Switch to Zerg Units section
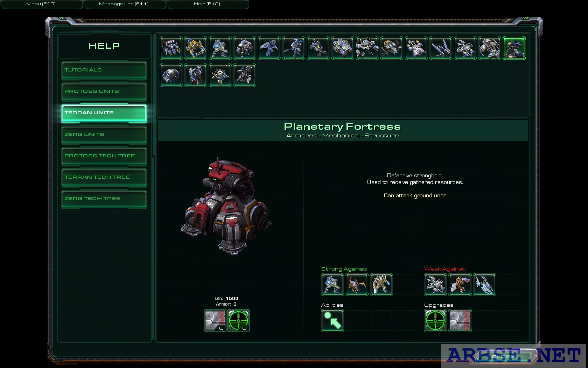 tap(104, 135)
